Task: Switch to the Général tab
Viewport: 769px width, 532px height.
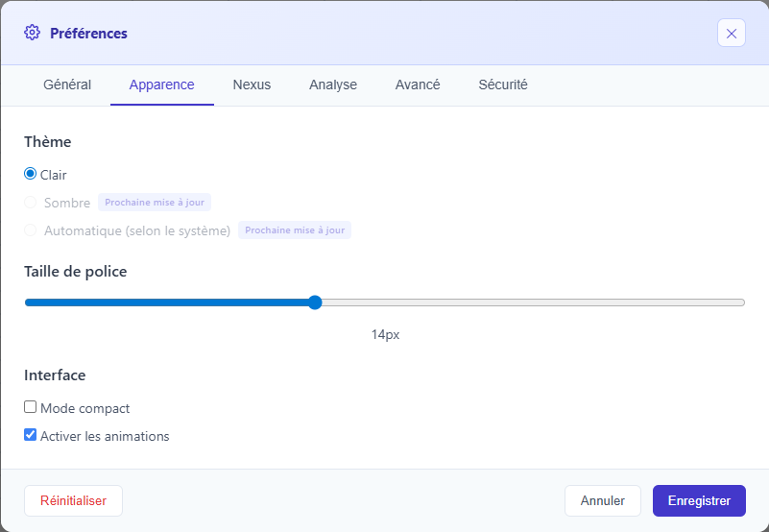Action: tap(67, 85)
